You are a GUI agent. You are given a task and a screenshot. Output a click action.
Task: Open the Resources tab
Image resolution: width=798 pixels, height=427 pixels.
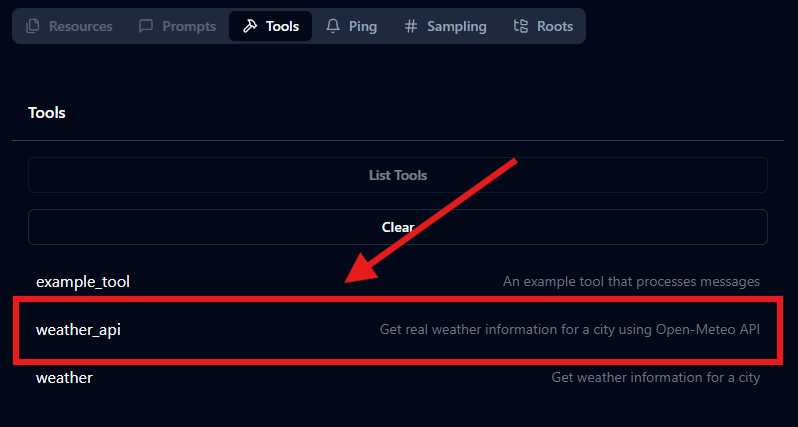coord(69,26)
